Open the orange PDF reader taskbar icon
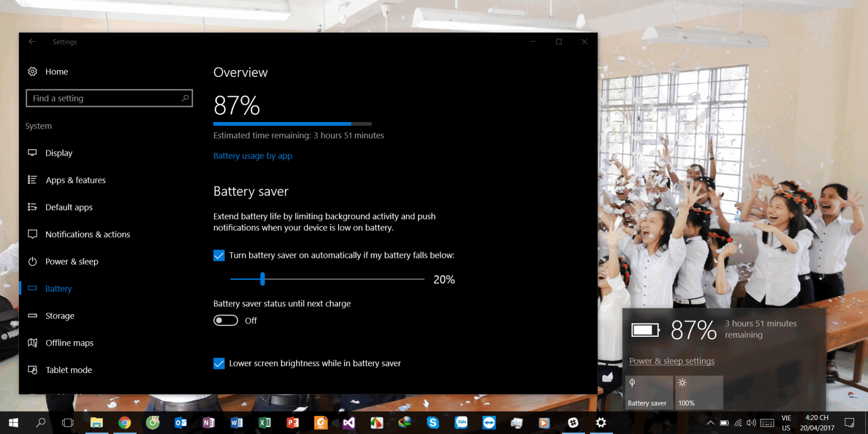The height and width of the screenshot is (434, 868). (x=321, y=423)
